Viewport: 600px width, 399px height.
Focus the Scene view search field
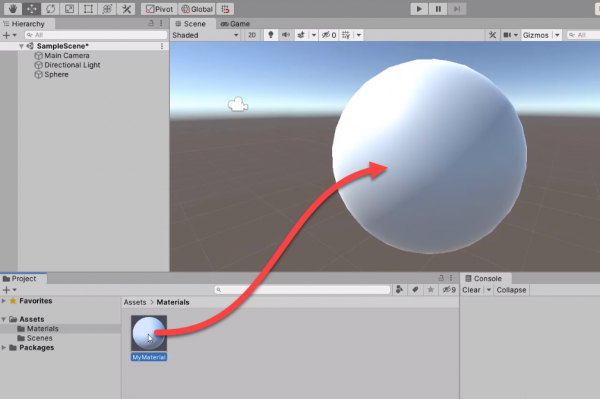(x=583, y=35)
